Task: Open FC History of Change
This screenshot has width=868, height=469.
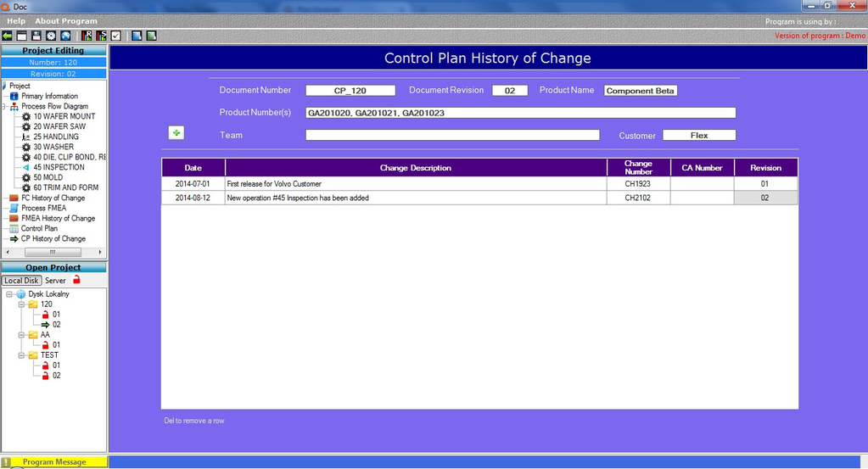Action: point(53,198)
